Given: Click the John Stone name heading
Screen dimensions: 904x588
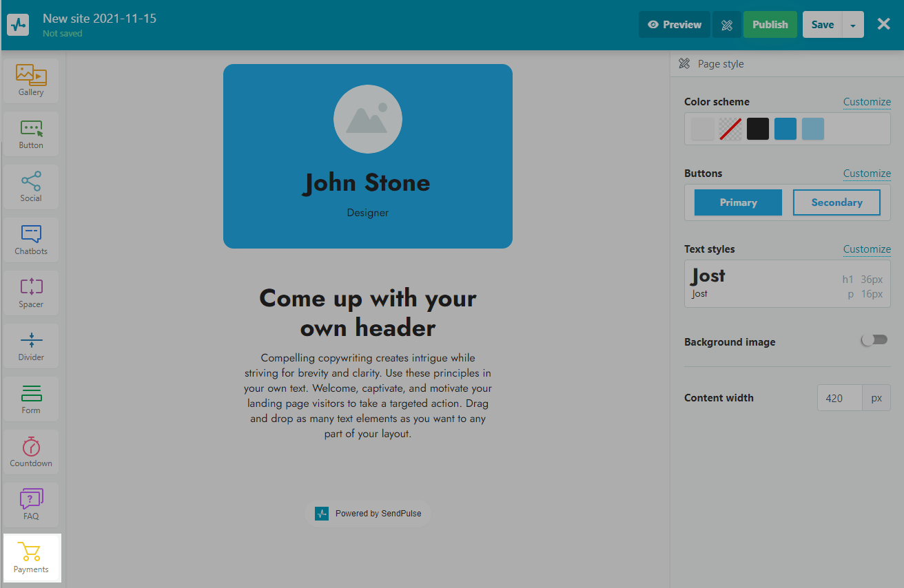Looking at the screenshot, I should coord(368,182).
